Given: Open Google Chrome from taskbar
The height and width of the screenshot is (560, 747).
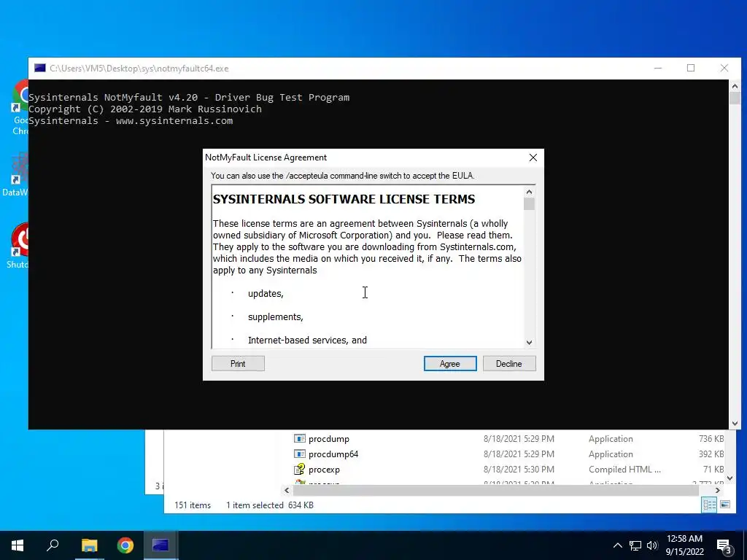Looking at the screenshot, I should pos(125,545).
